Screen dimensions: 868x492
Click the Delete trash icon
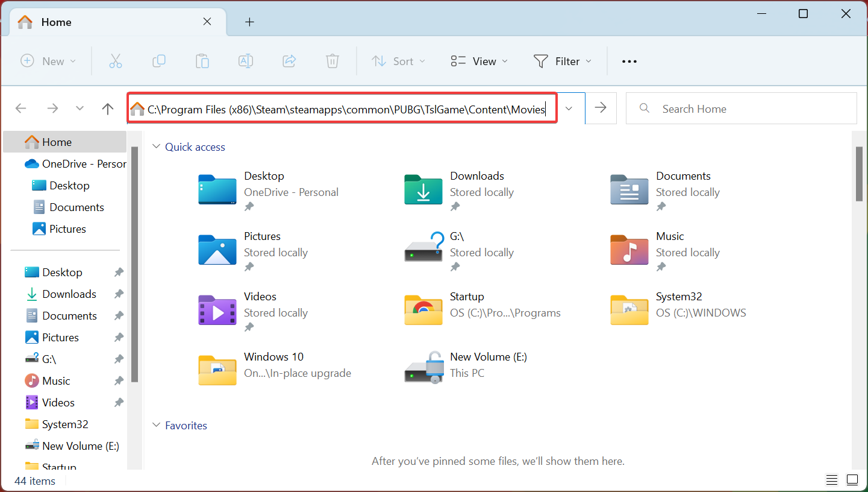tap(333, 61)
